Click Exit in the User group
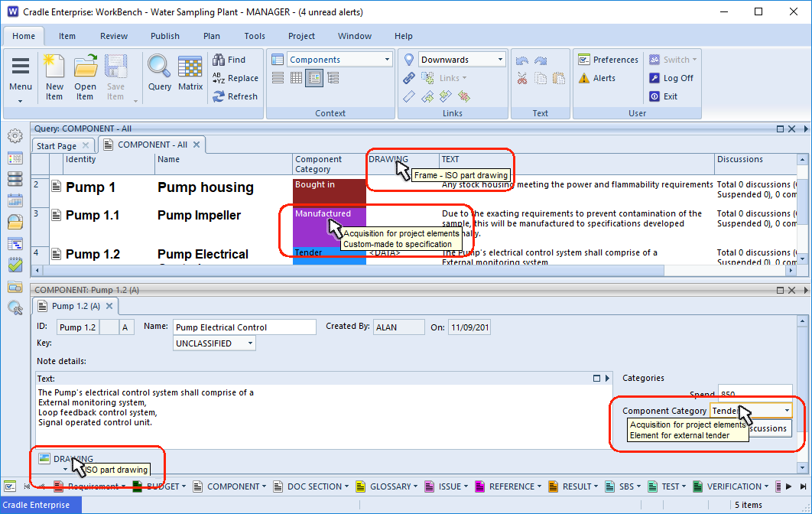 coord(664,96)
